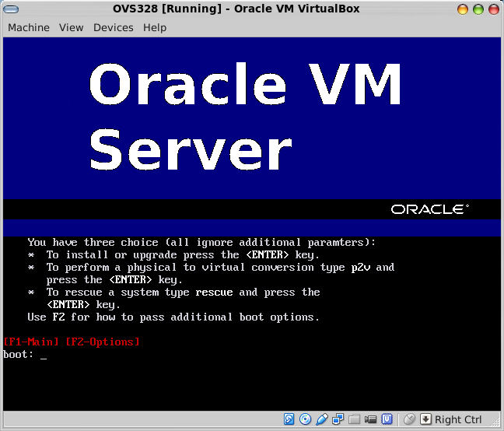The image size is (504, 431).
Task: Click the orange minimize button
Action: click(463, 9)
